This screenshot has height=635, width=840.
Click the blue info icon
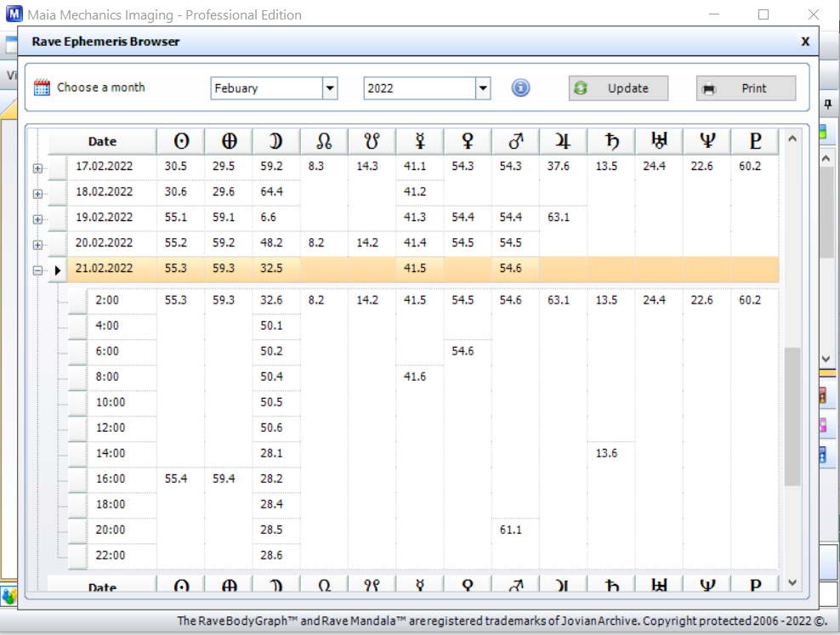(x=520, y=88)
